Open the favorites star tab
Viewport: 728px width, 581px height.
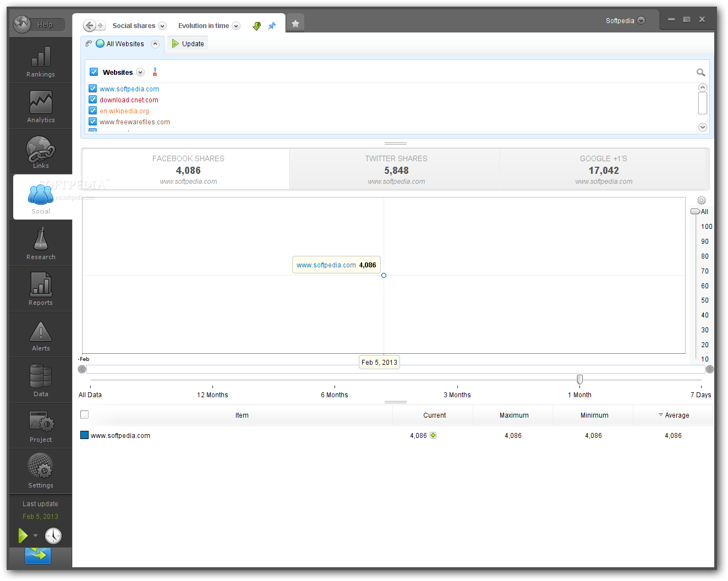click(295, 23)
